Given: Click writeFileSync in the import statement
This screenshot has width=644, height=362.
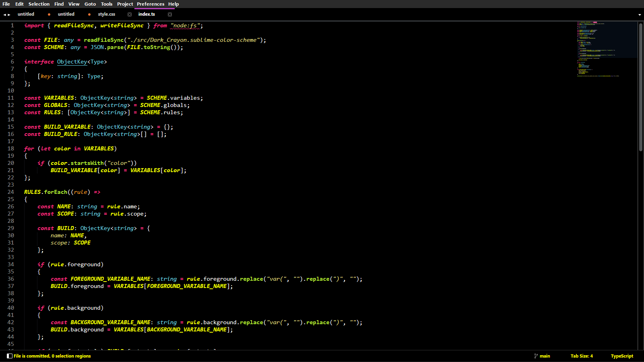Looking at the screenshot, I should [122, 25].
